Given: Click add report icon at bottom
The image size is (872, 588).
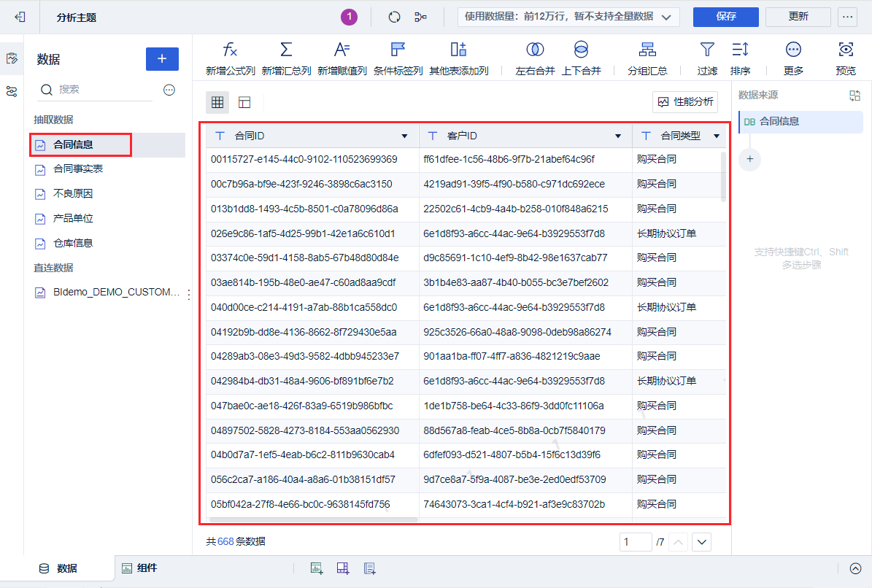Looking at the screenshot, I should [370, 568].
